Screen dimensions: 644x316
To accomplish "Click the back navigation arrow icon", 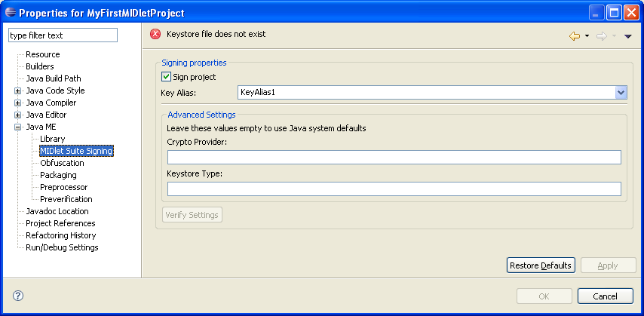I will [574, 36].
